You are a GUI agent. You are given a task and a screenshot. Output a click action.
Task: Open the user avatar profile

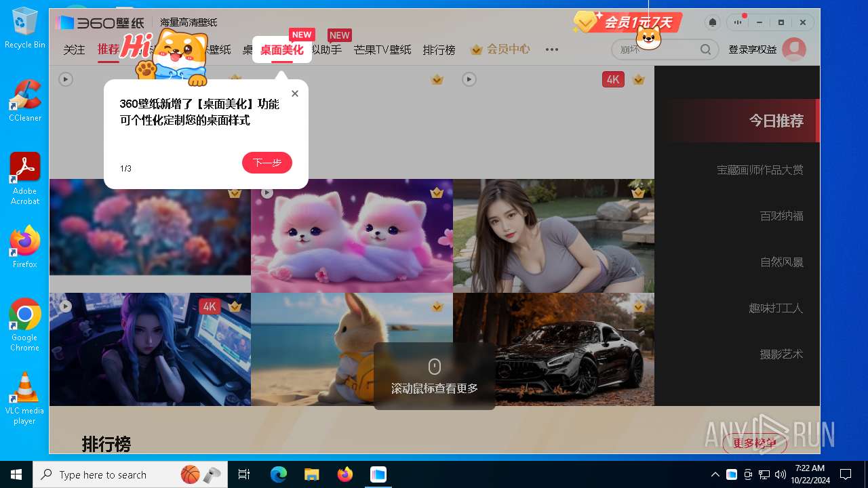point(794,49)
